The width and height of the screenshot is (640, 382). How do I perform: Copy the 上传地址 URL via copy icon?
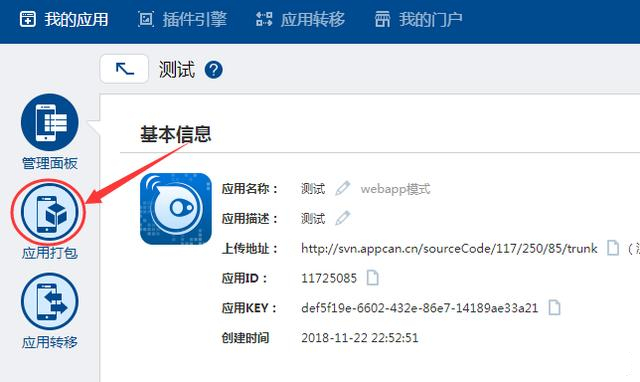pos(613,248)
